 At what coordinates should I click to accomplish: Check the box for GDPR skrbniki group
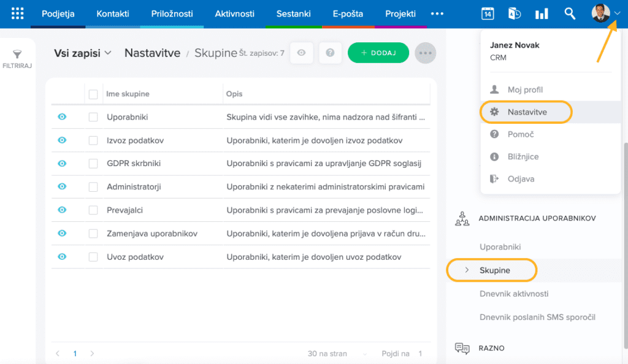(x=93, y=164)
